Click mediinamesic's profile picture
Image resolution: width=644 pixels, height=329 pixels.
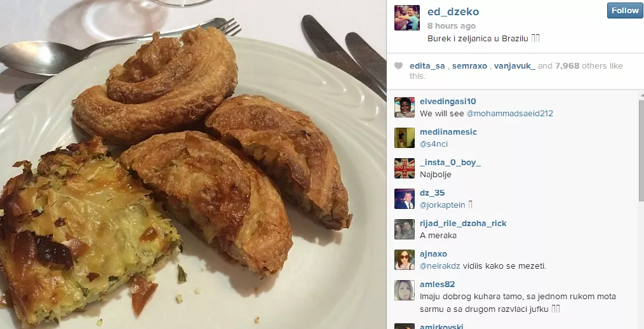[405, 138]
